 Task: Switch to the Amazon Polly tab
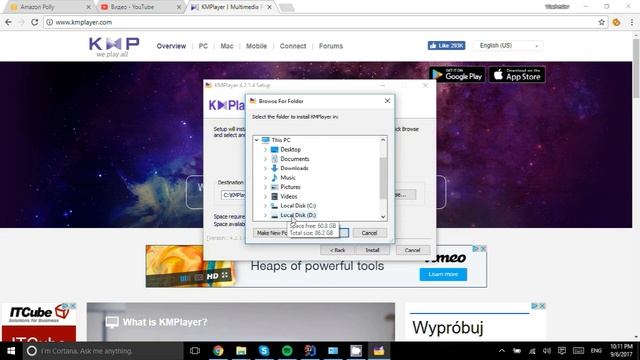coord(49,7)
